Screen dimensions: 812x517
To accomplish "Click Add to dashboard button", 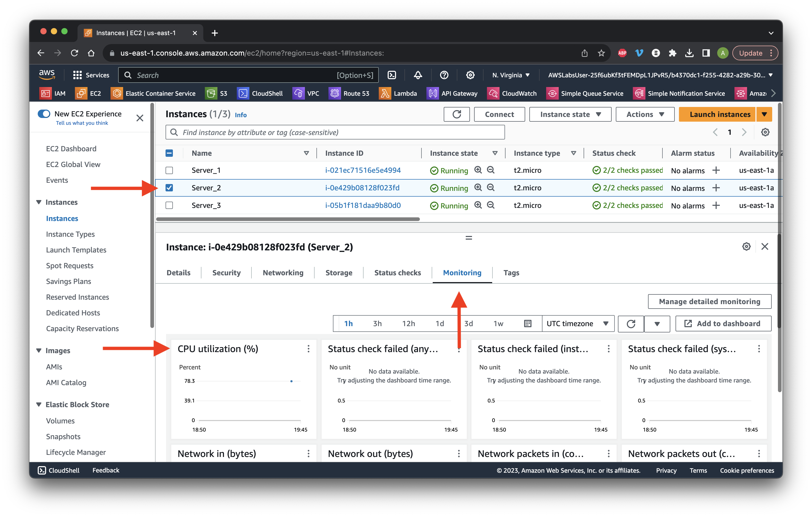I will 723,324.
